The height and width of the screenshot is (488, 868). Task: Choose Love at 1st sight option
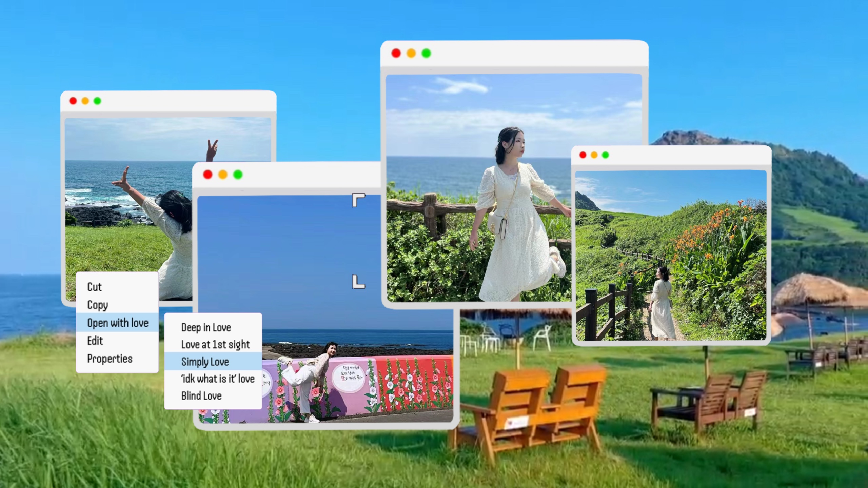coord(215,344)
